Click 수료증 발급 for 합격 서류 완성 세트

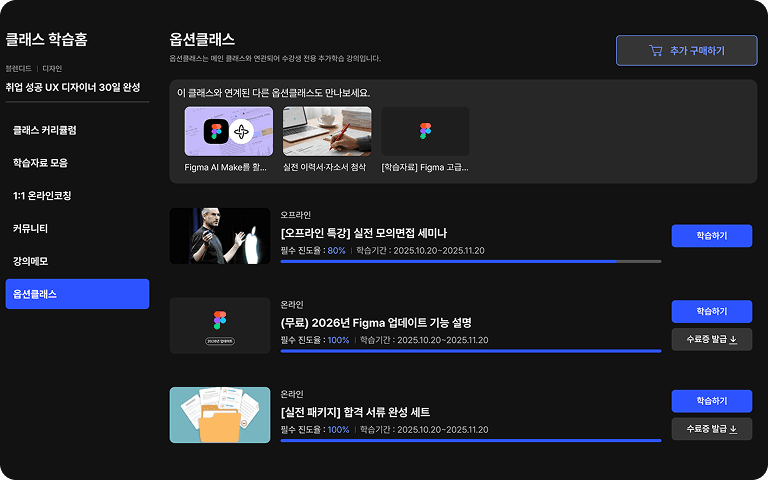click(x=712, y=429)
